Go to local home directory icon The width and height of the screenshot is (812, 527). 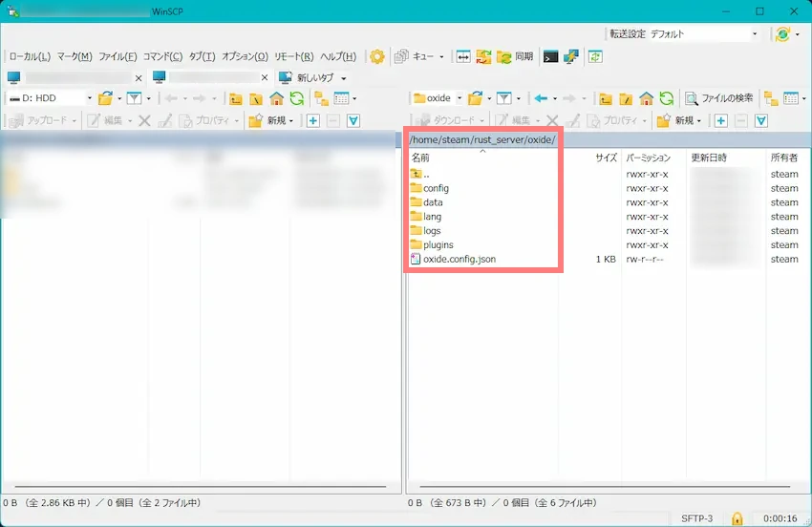click(x=276, y=97)
